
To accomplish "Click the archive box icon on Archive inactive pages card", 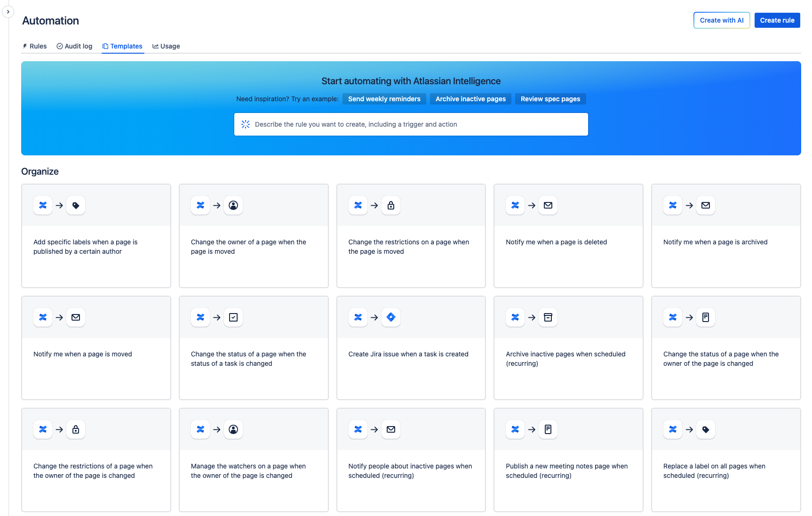I will pos(548,317).
